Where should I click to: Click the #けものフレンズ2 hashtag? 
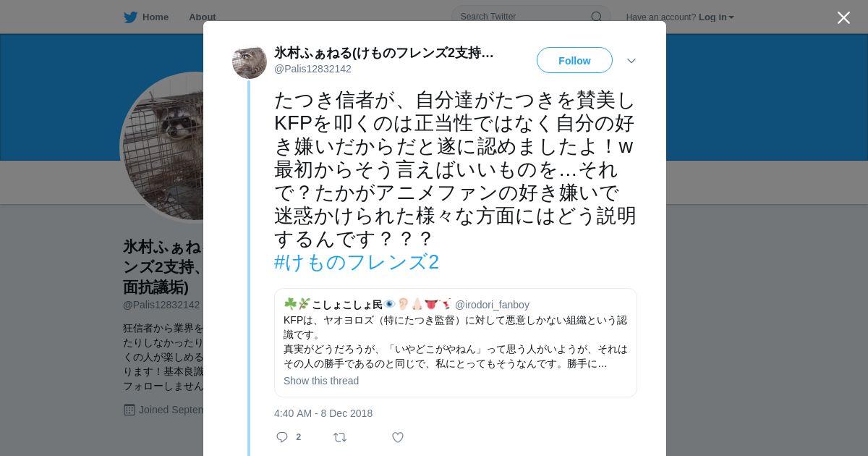pyautogui.click(x=357, y=262)
